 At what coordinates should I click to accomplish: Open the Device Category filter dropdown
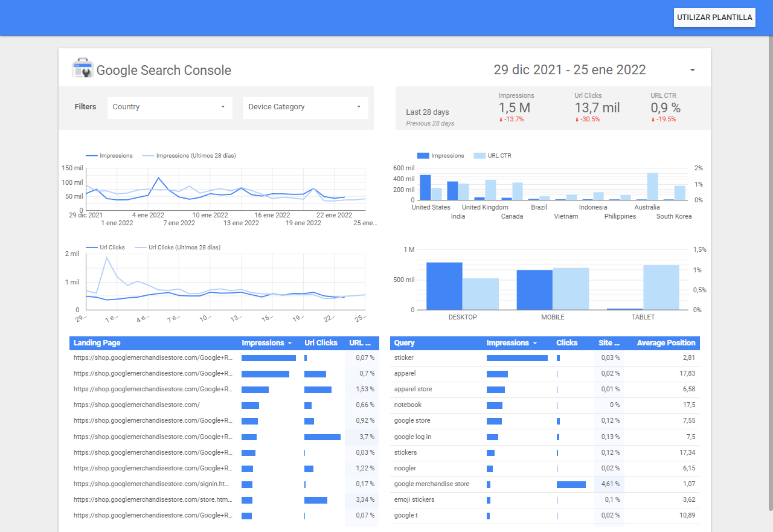click(x=306, y=107)
